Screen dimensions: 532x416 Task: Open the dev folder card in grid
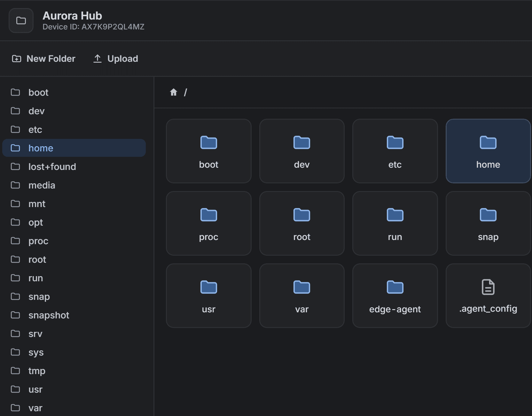point(302,151)
